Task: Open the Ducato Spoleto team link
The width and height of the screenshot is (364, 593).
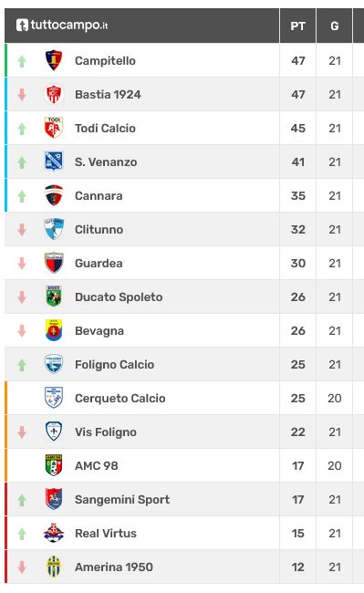Action: coord(119,296)
